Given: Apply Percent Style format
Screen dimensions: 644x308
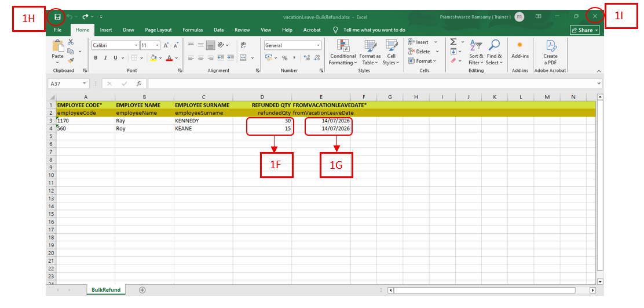Looking at the screenshot, I should coord(284,58).
